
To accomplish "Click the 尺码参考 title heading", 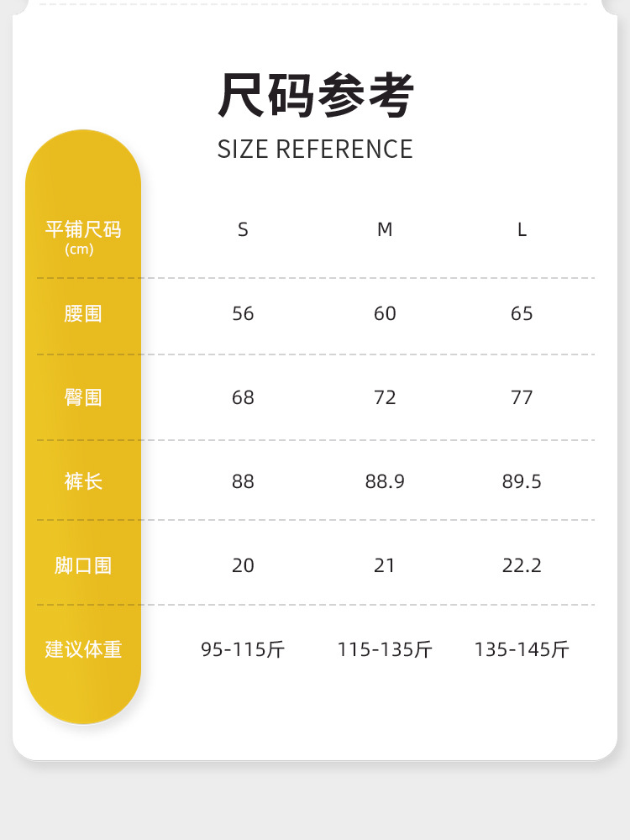I will click(315, 96).
